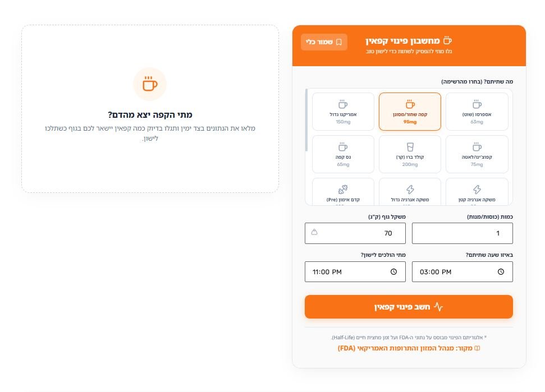Screen dimensions: 545x392
Task: Click the coffee cup icon beside calculator title
Action: [448, 40]
